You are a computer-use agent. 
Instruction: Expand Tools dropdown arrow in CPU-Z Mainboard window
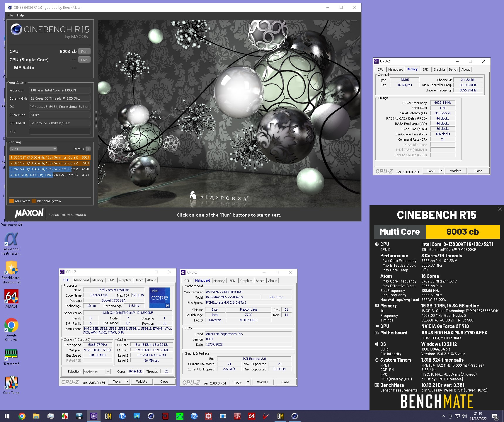click(248, 382)
